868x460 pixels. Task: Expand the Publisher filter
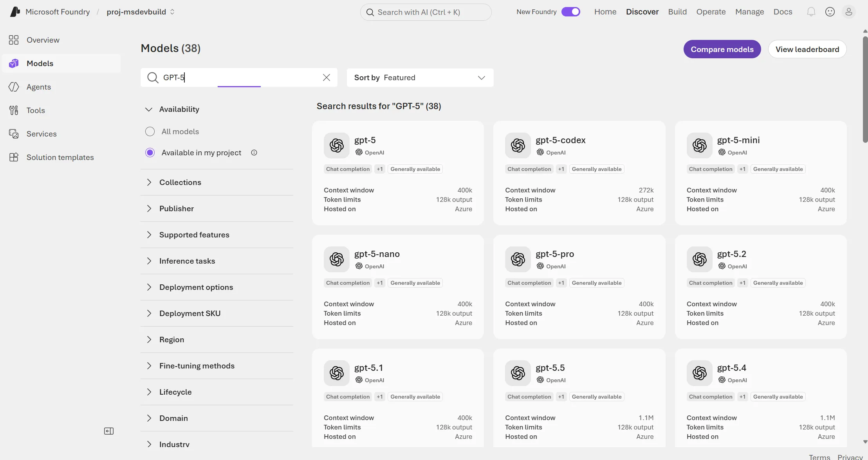pos(217,208)
